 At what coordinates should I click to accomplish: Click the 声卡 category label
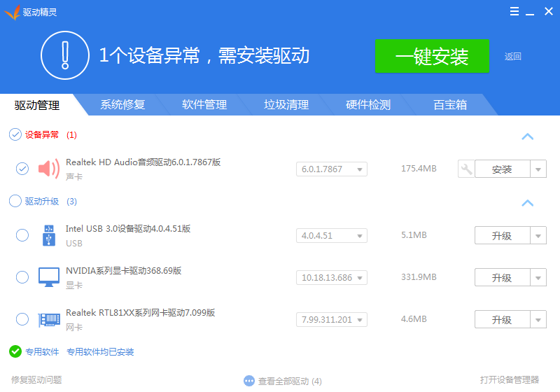pos(74,176)
